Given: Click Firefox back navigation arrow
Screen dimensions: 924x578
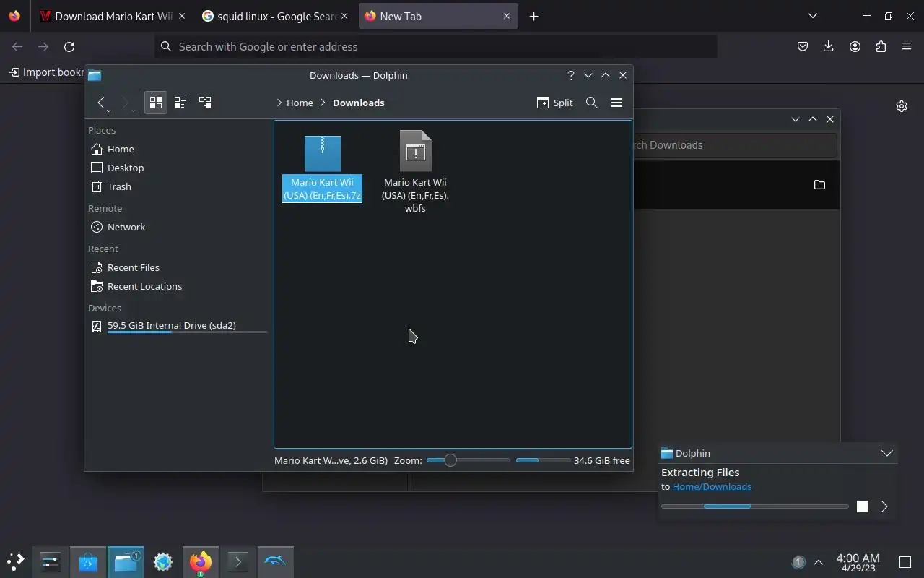Looking at the screenshot, I should [17, 46].
